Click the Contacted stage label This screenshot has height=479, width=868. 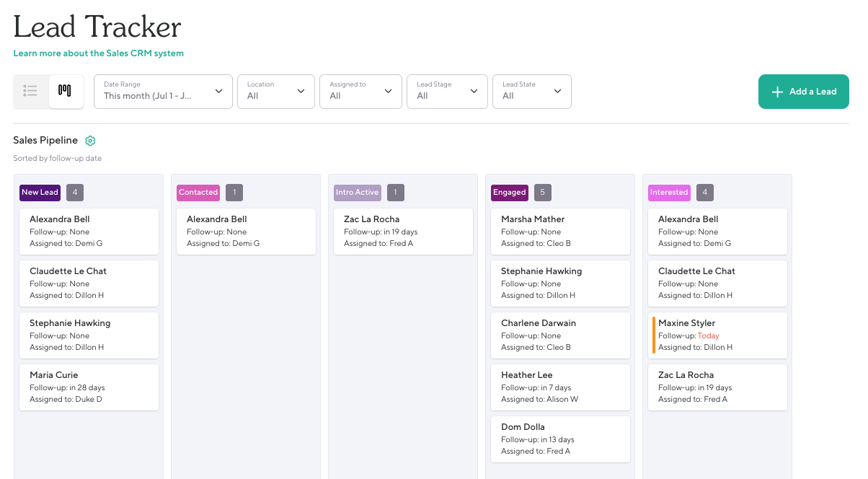pos(198,193)
